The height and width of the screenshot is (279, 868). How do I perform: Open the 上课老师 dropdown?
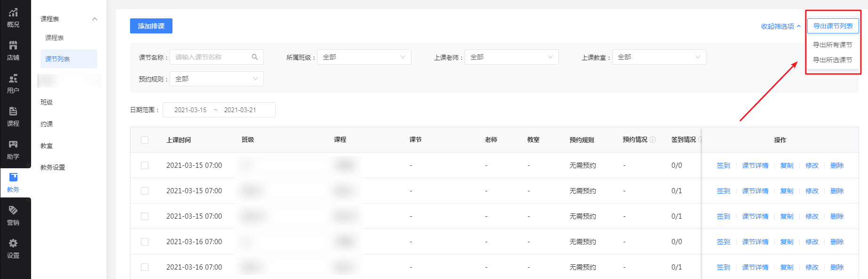click(x=511, y=57)
